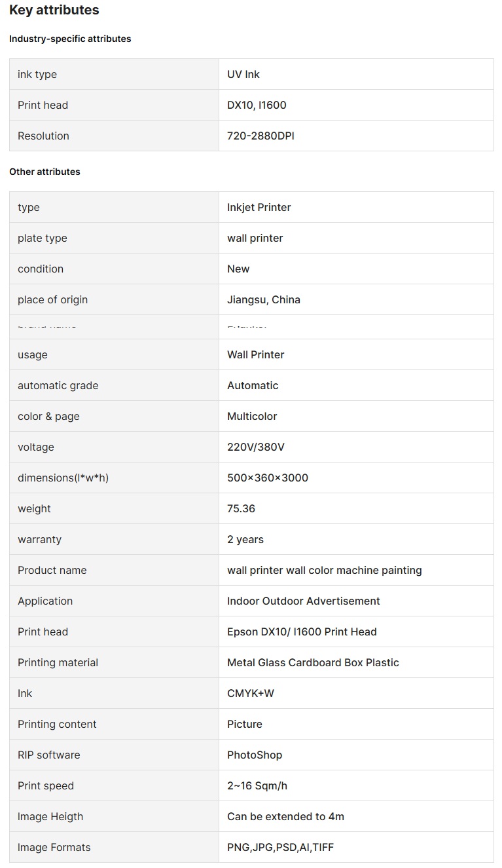Click the "UV Ink" value cell
This screenshot has height=868, width=502.
[x=243, y=75]
